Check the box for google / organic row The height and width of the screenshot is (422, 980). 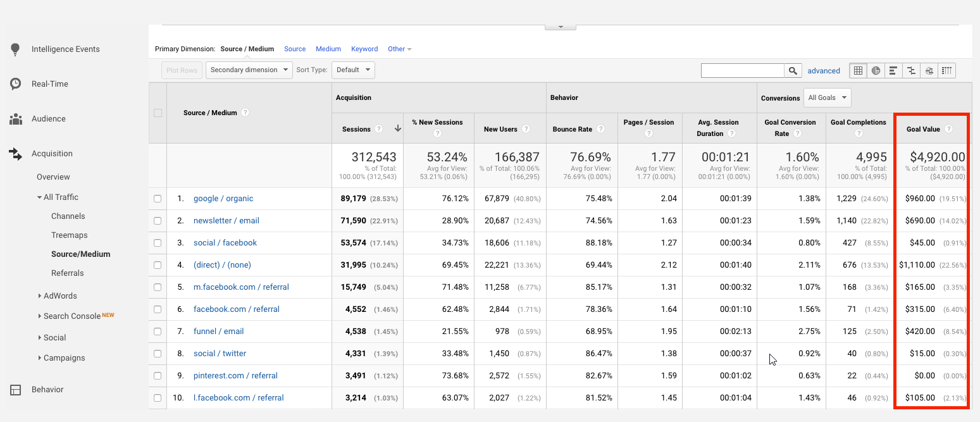point(158,199)
